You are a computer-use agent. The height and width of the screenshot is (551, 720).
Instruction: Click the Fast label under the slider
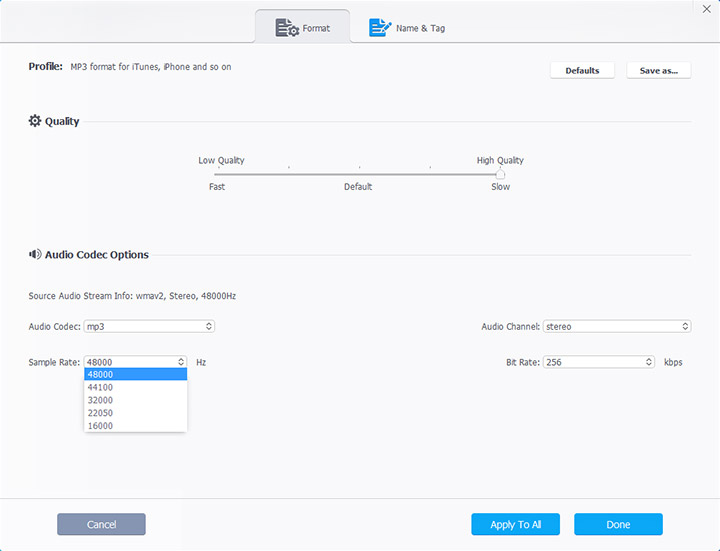[217, 186]
